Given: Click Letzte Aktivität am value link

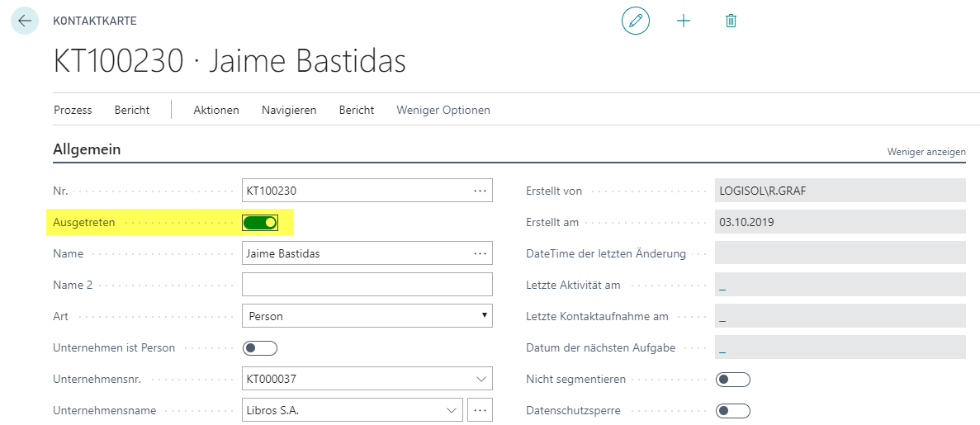Looking at the screenshot, I should point(722,287).
